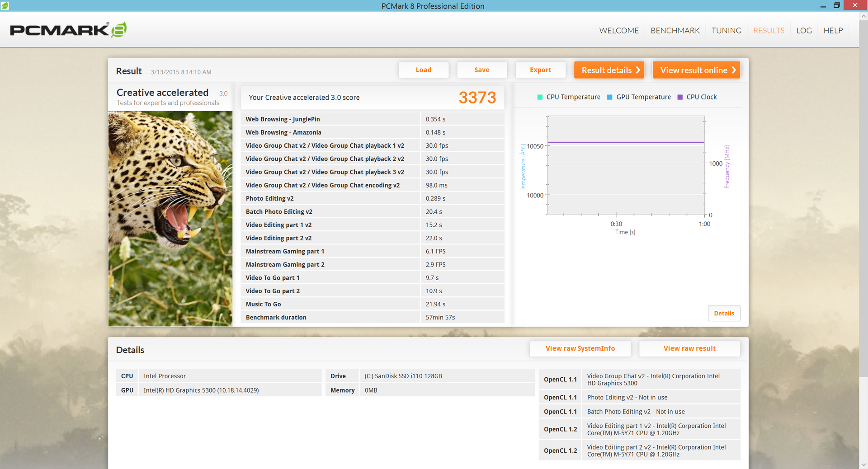The width and height of the screenshot is (868, 469).
Task: Click the scrollbar down arrow
Action: coord(863,464)
